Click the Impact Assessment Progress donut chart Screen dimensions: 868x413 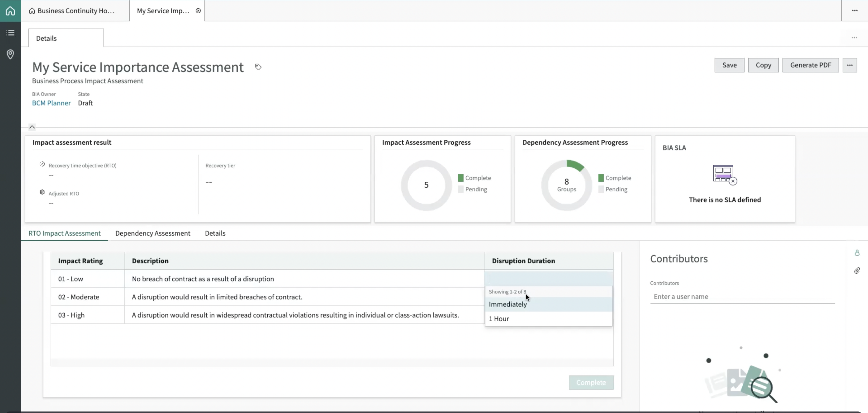[426, 185]
